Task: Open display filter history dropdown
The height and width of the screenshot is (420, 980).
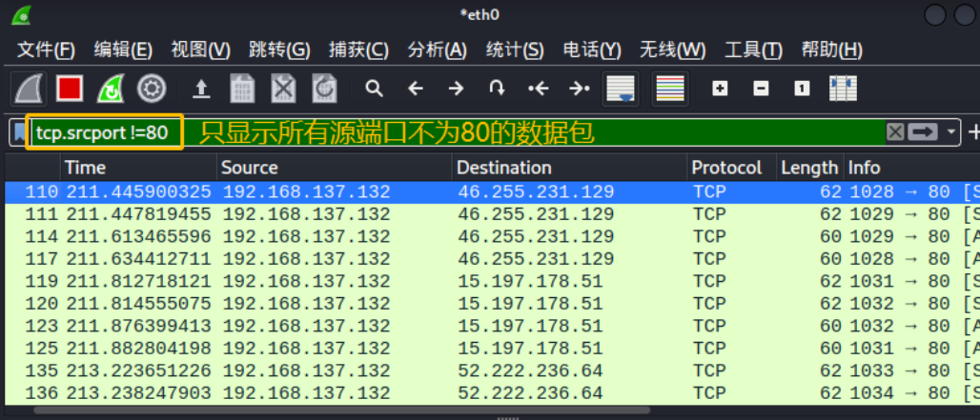Action: point(951,131)
